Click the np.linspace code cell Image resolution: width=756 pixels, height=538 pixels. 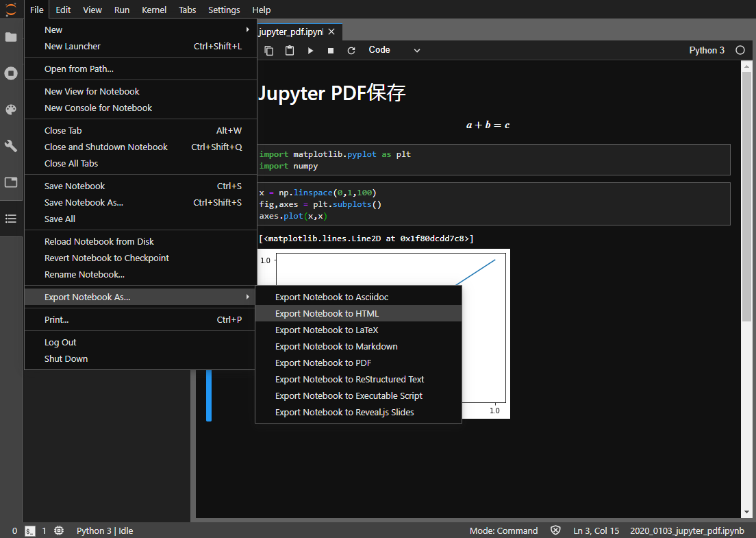pyautogui.click(x=494, y=204)
